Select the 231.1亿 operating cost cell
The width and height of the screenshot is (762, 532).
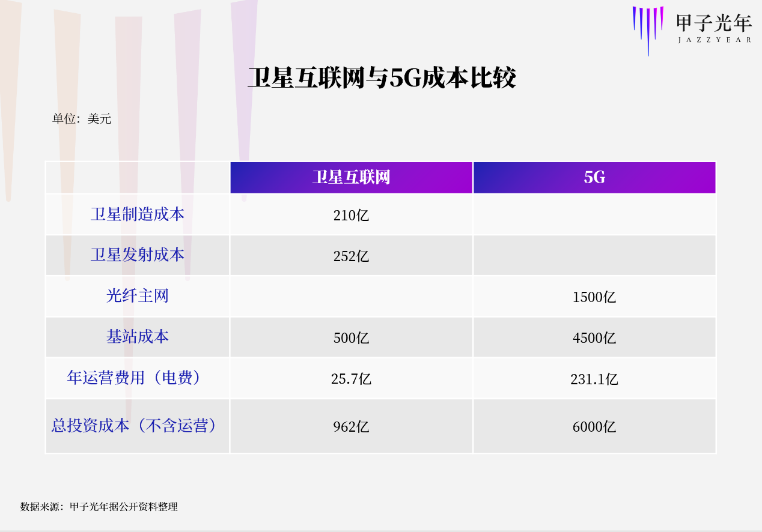point(594,379)
